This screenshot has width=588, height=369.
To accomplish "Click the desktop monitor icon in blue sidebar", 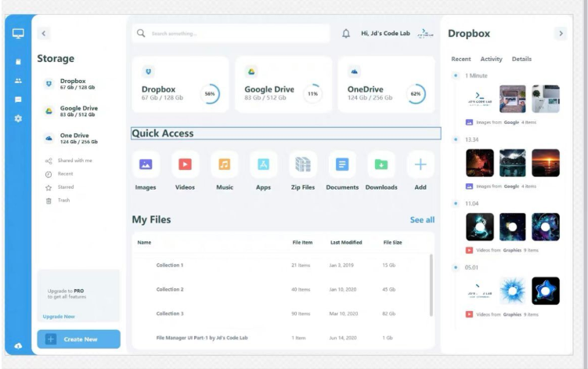I will pyautogui.click(x=18, y=34).
